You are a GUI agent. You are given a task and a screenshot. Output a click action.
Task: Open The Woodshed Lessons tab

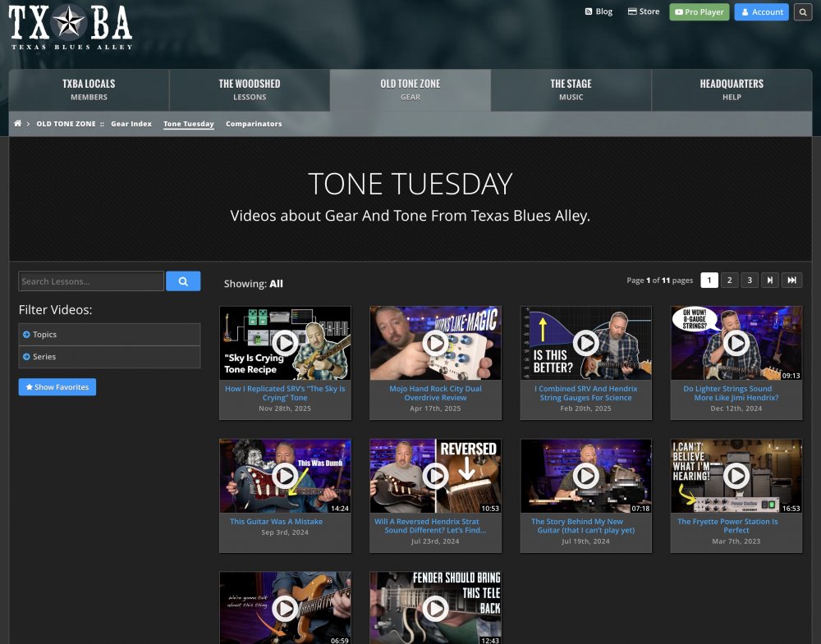pyautogui.click(x=250, y=90)
